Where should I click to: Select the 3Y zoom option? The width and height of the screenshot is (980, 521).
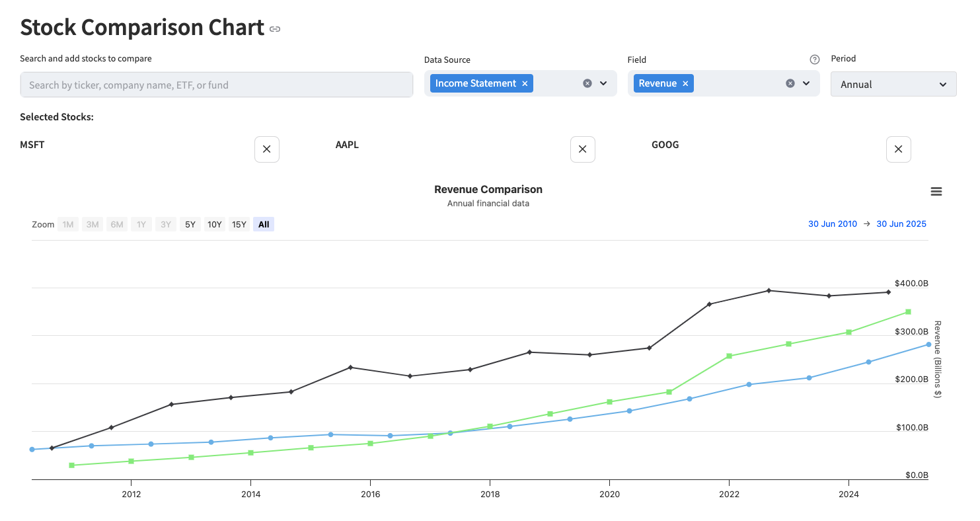(x=166, y=225)
